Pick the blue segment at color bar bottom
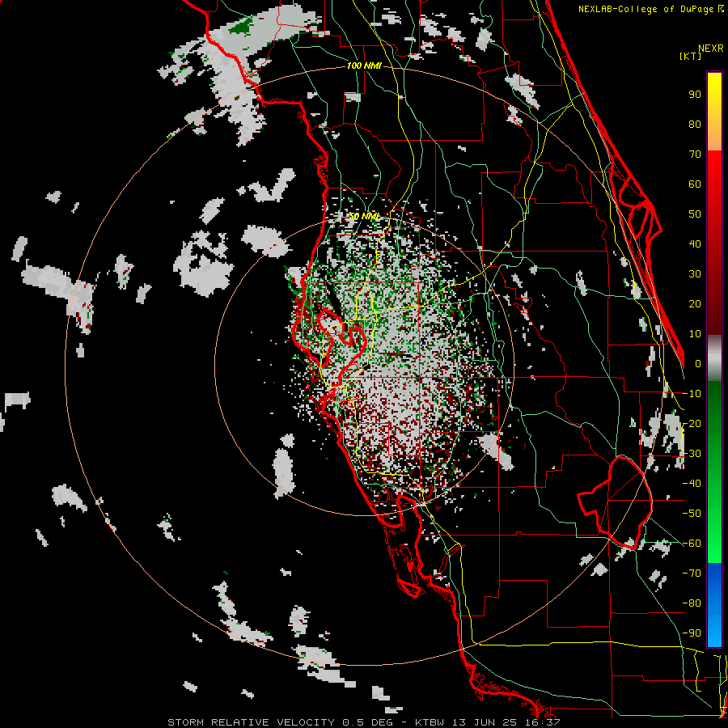The height and width of the screenshot is (728, 728). 714,605
